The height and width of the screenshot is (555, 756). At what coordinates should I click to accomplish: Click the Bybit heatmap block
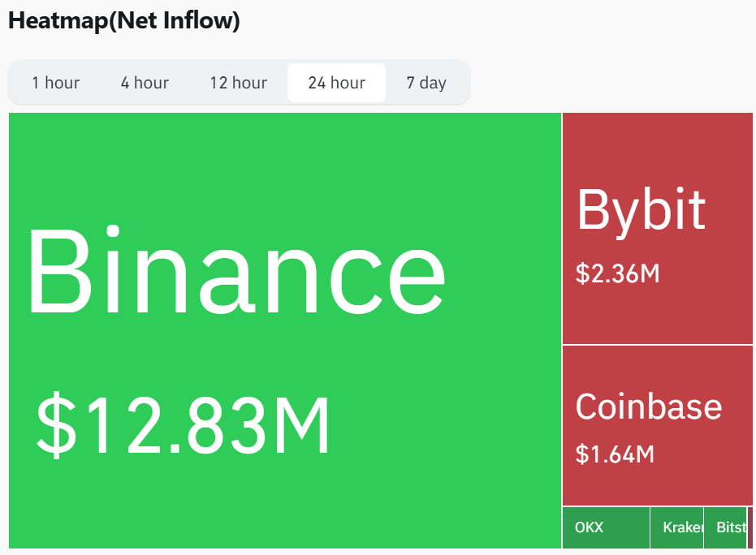click(x=658, y=228)
